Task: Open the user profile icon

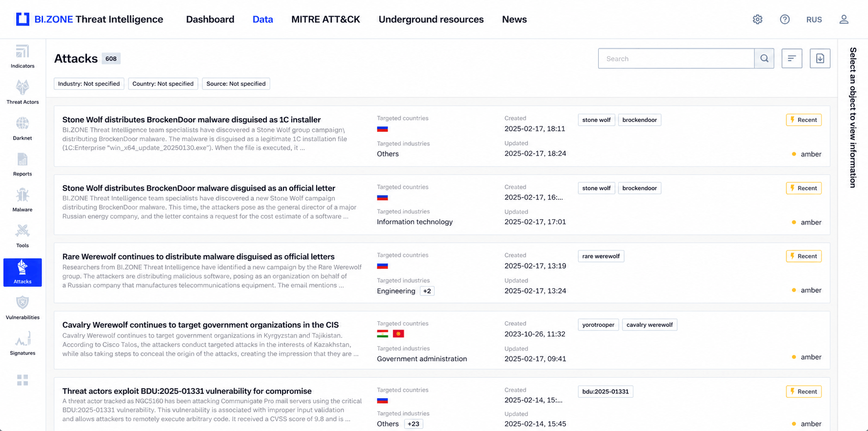Action: (x=844, y=20)
